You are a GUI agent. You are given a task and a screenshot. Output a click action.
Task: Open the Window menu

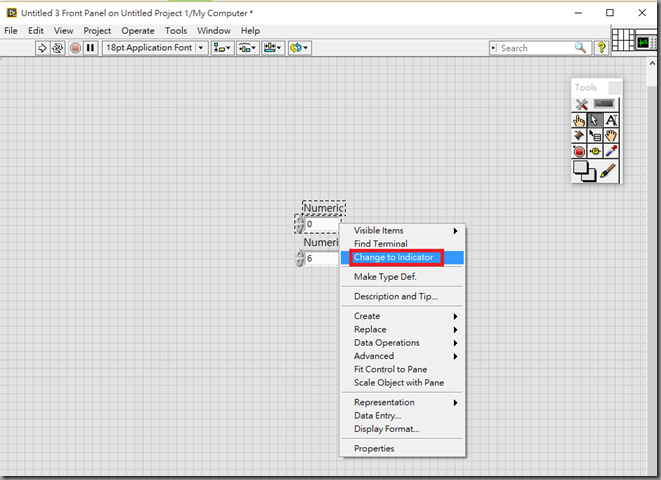coord(214,31)
